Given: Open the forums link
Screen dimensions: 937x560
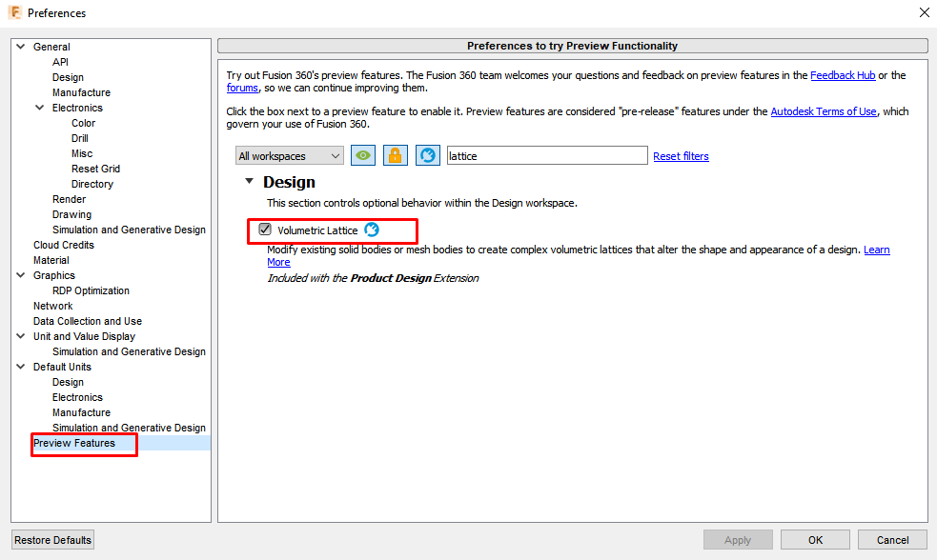Looking at the screenshot, I should click(242, 88).
